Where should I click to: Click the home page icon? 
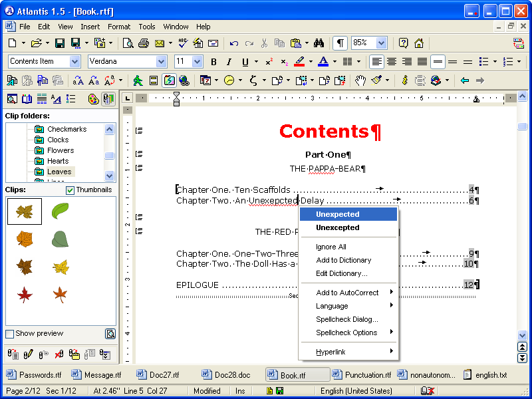[x=419, y=43]
